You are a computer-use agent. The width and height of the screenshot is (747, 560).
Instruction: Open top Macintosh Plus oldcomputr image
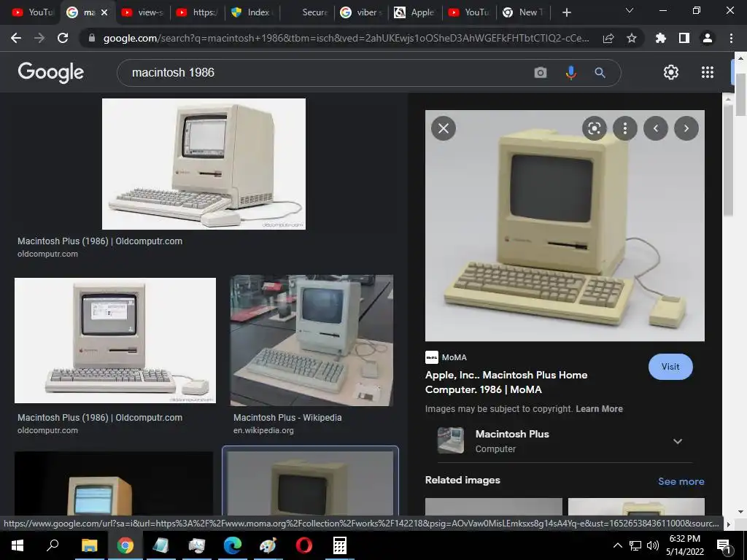pos(204,164)
